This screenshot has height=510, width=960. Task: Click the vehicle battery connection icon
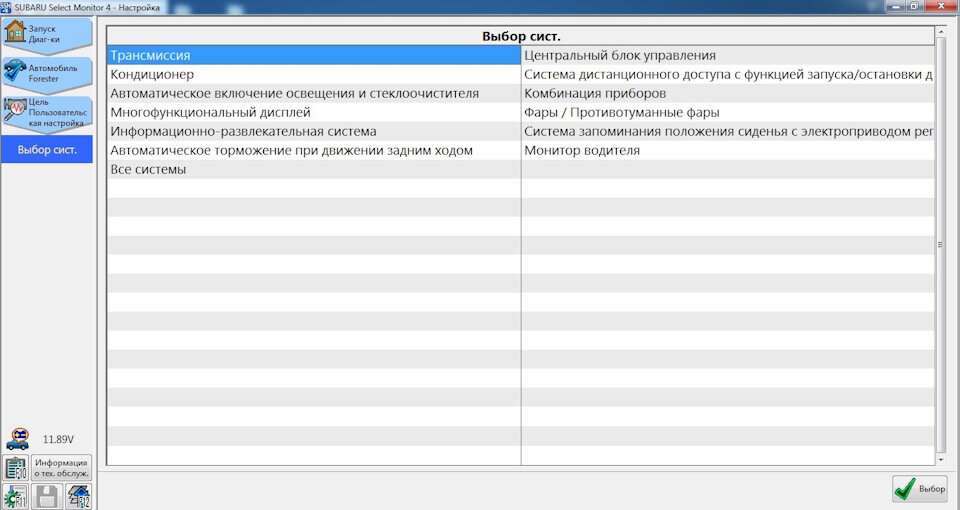pos(17,439)
